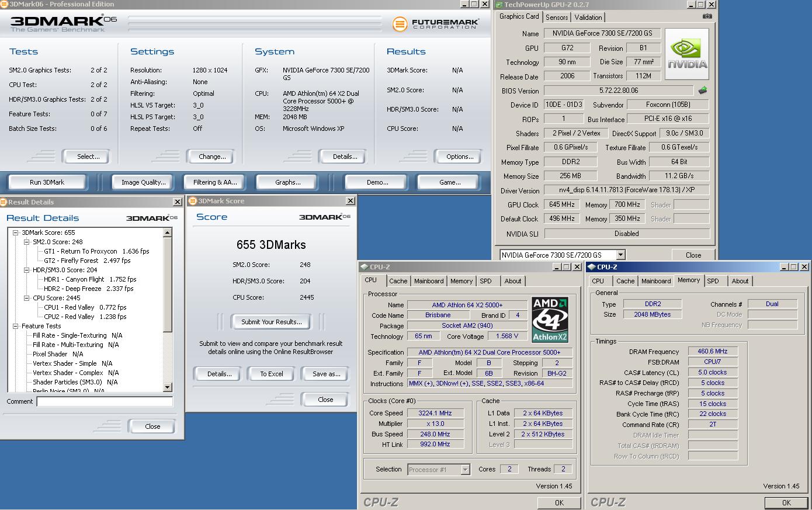812x510 pixels.
Task: Click Close in the Result Details window
Action: pyautogui.click(x=152, y=426)
